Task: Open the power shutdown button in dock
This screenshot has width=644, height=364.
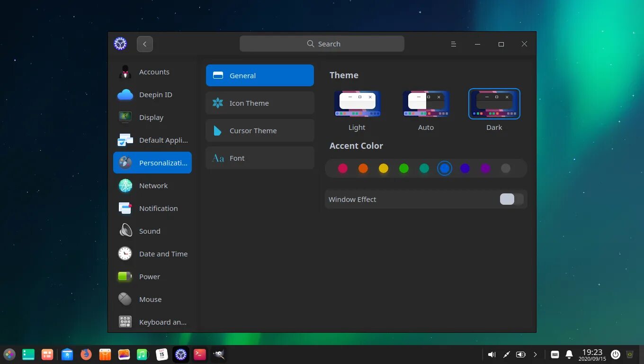Action: coord(616,355)
